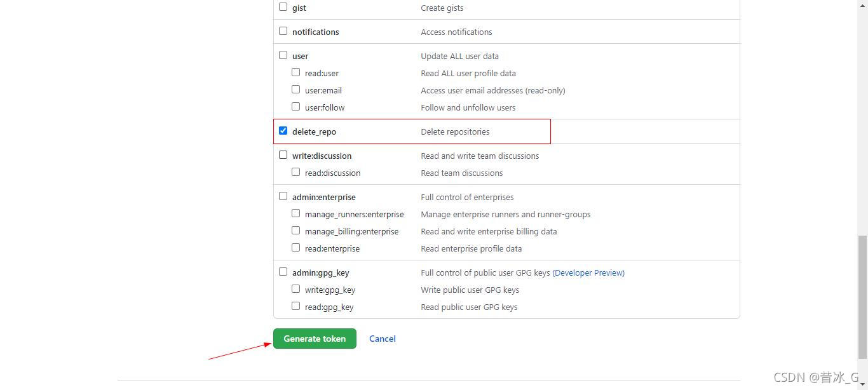Check manage_runners:enterprise scope

pos(296,213)
